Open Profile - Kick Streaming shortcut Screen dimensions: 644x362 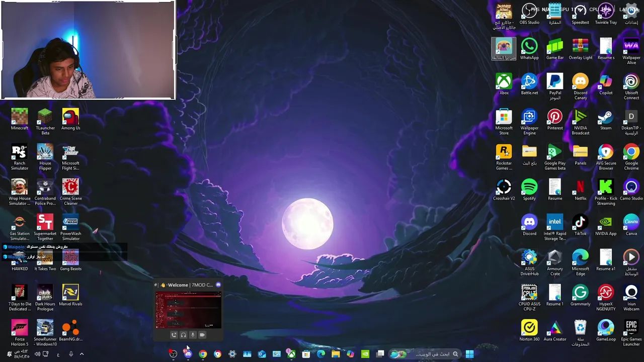coord(606,192)
